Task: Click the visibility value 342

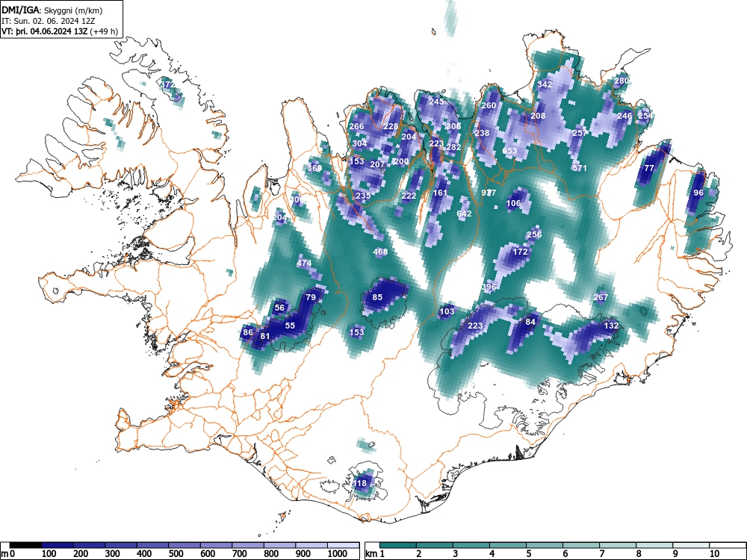Action: (545, 85)
